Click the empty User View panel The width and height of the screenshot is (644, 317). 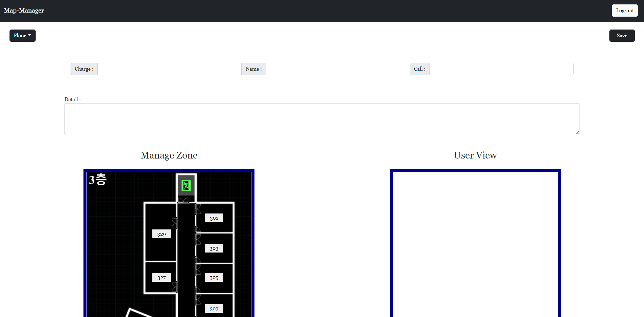coord(475,244)
